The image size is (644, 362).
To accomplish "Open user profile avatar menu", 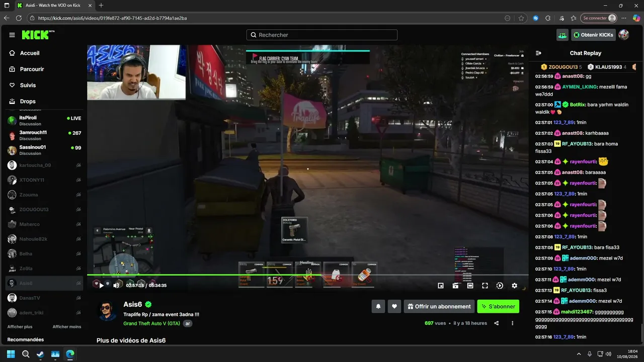I will click(x=624, y=35).
